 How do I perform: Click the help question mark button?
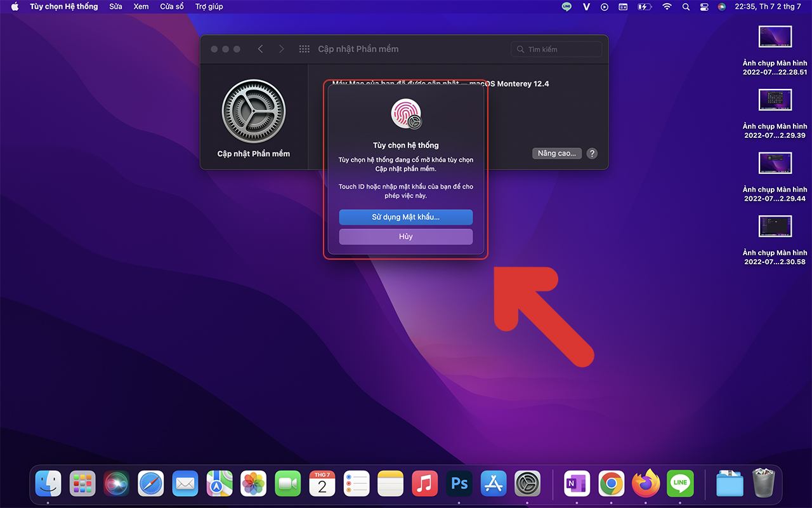[592, 153]
